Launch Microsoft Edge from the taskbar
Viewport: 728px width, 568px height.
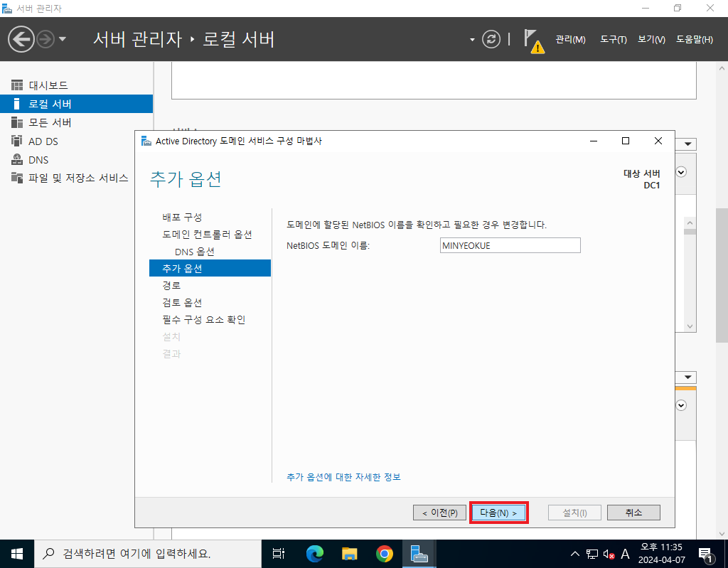314,554
